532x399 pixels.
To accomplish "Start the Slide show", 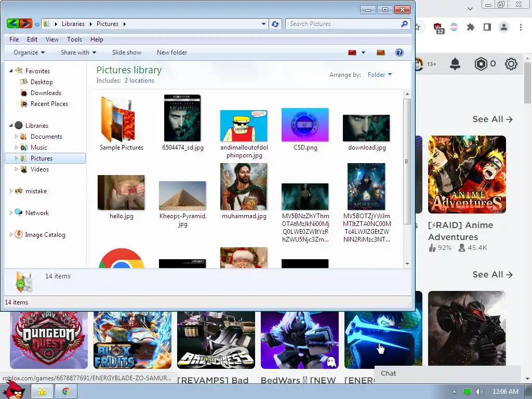I will click(x=127, y=52).
